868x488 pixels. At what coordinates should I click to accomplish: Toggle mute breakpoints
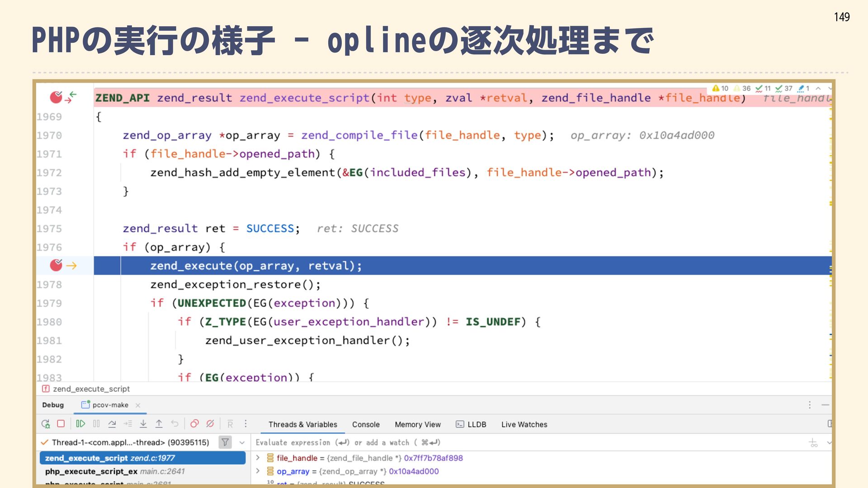tap(210, 424)
